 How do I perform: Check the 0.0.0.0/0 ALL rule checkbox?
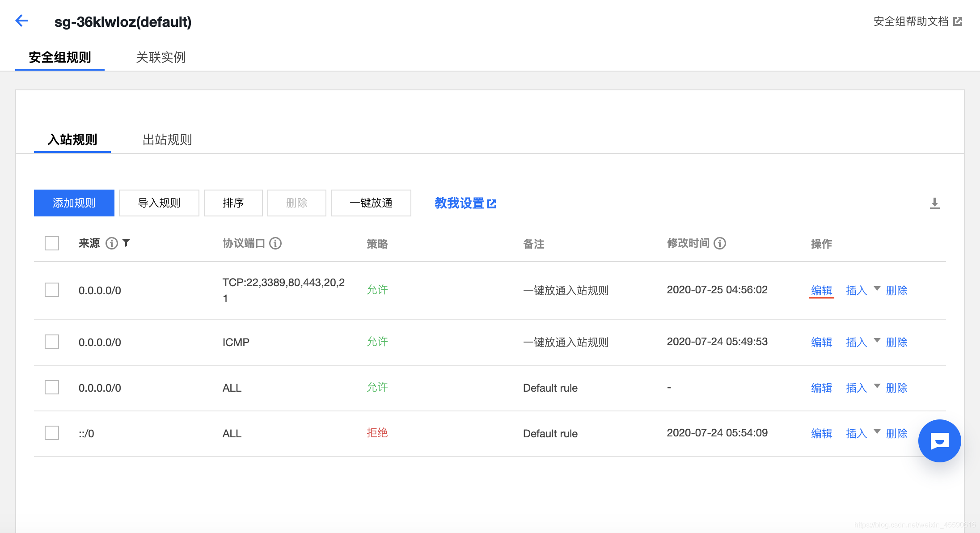point(52,387)
